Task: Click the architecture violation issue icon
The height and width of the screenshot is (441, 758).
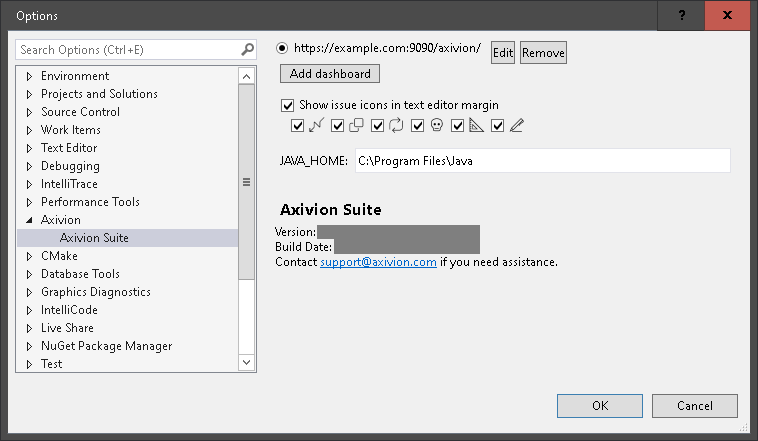Action: tap(316, 126)
